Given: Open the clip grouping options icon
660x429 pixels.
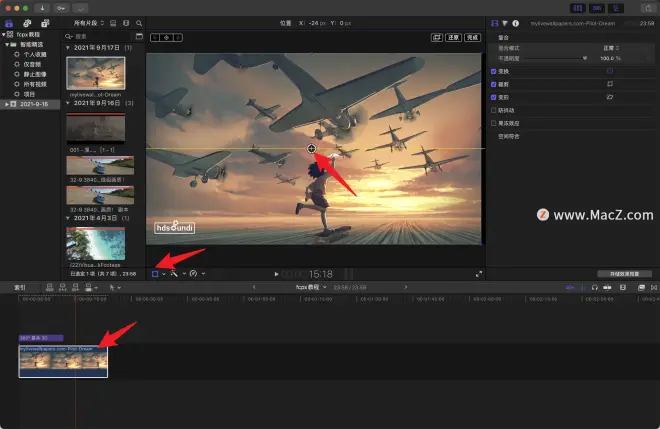Looking at the screenshot, I should 113,23.
